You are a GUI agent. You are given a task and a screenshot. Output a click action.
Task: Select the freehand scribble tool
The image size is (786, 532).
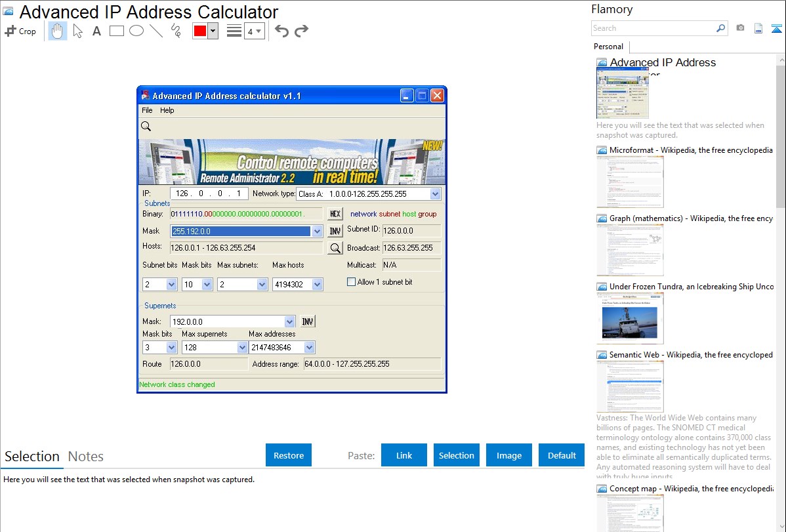pos(176,31)
